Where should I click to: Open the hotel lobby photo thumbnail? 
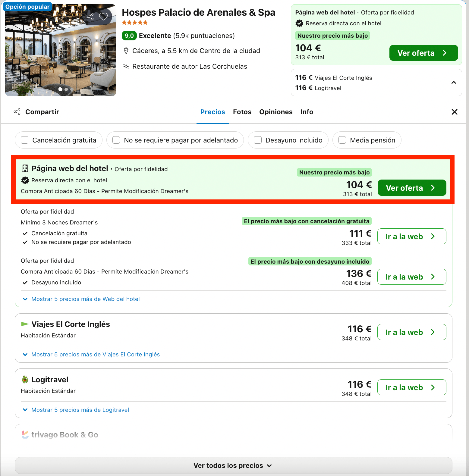pos(61,50)
